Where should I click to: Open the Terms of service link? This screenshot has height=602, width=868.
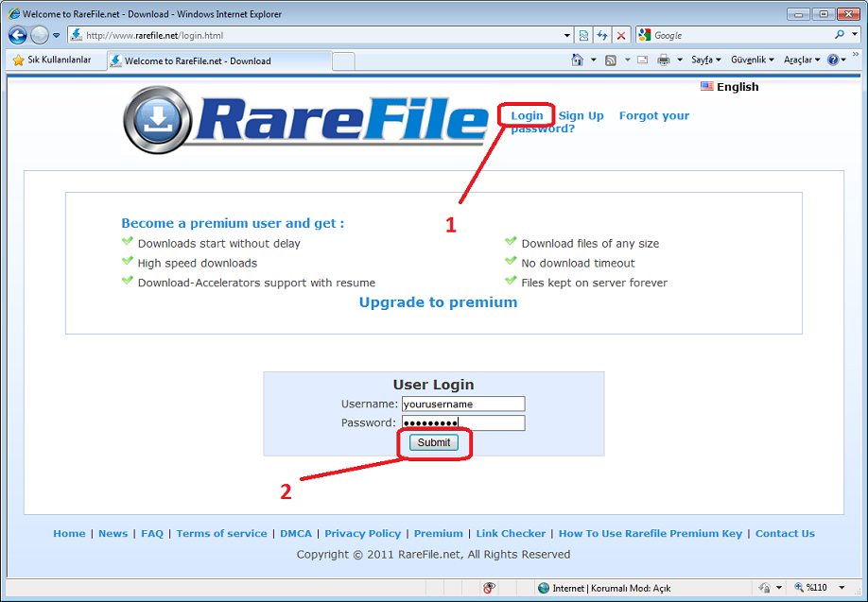click(x=221, y=533)
